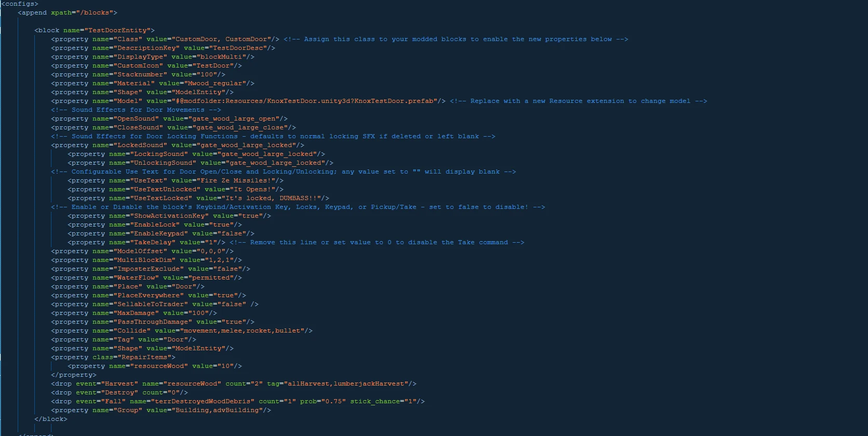This screenshot has width=868, height=436.
Task: Click the LockingSound property line
Action: [196, 154]
